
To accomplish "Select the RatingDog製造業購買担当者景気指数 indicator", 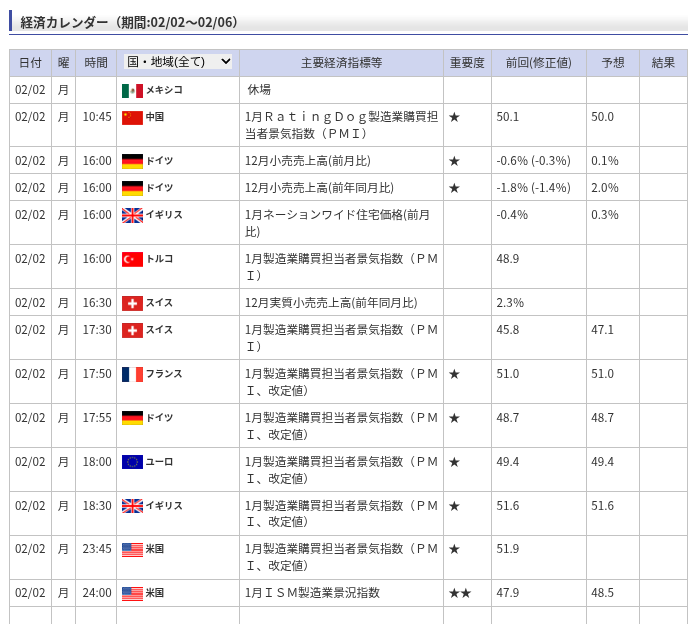I will 341,125.
